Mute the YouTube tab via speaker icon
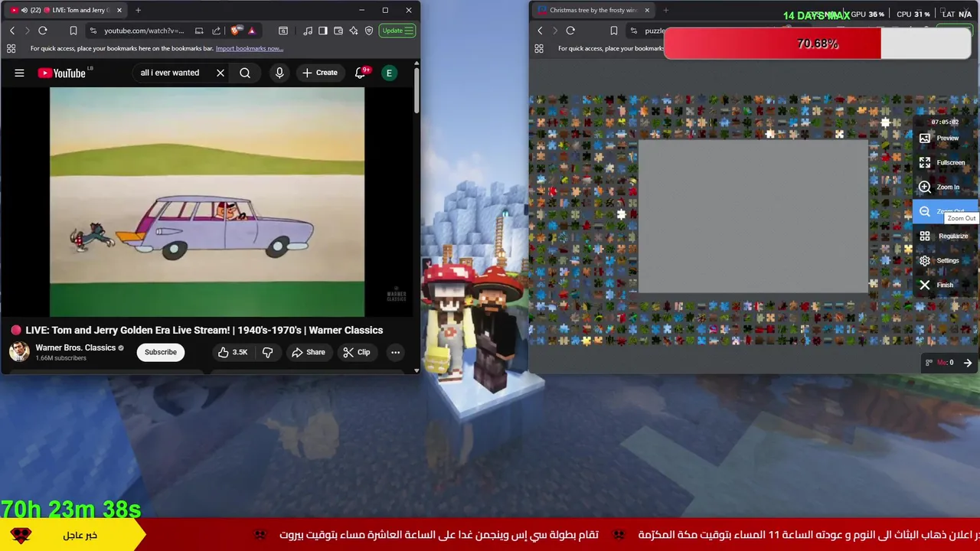Image resolution: width=980 pixels, height=551 pixels. (x=24, y=10)
